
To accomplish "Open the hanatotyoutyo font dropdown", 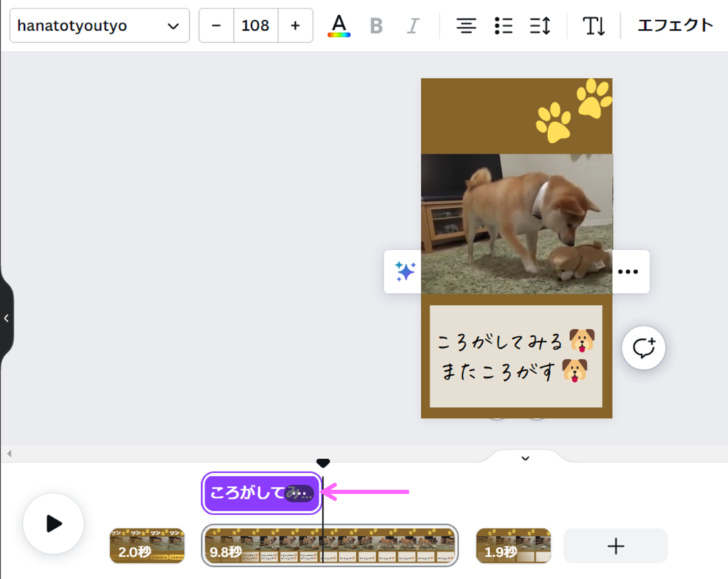I will [x=99, y=26].
